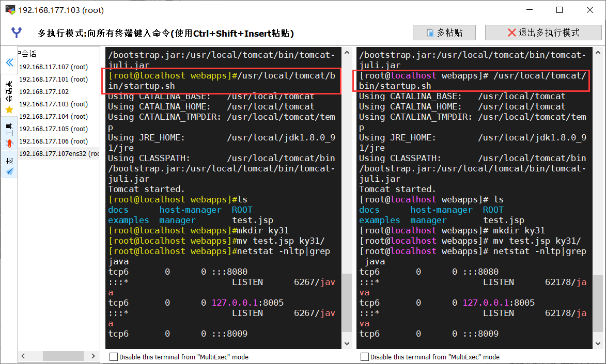606x364 pixels.
Task: Maximize the 192.168.177.103 window
Action: click(x=559, y=10)
